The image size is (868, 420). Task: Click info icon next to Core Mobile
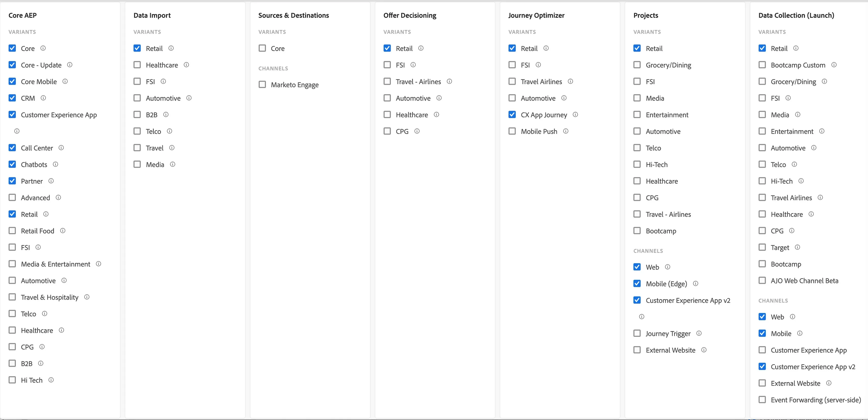(65, 81)
